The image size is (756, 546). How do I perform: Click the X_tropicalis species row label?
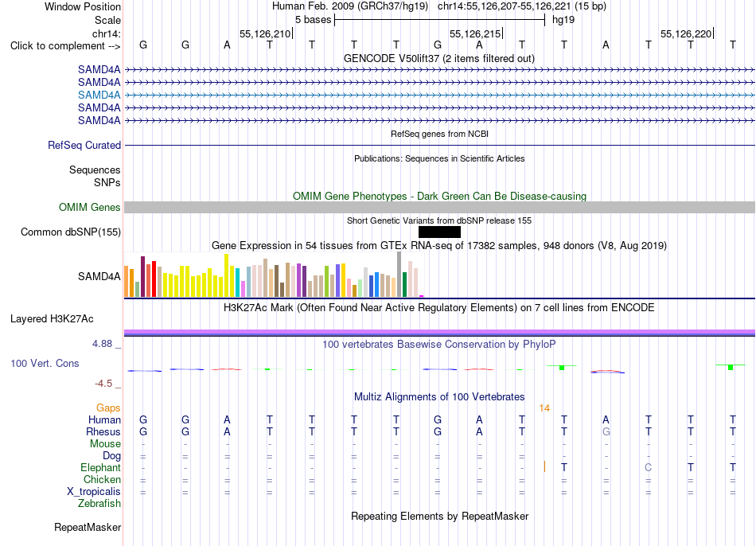pyautogui.click(x=94, y=492)
